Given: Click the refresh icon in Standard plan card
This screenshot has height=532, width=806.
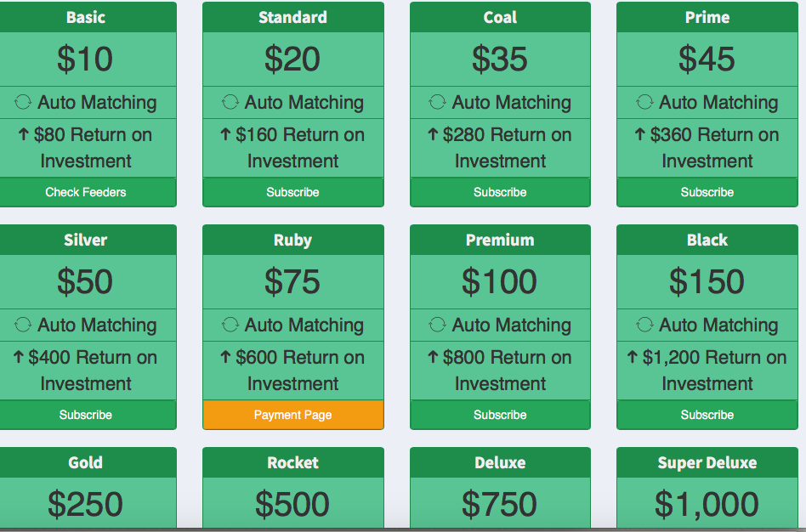Looking at the screenshot, I should click(230, 102).
